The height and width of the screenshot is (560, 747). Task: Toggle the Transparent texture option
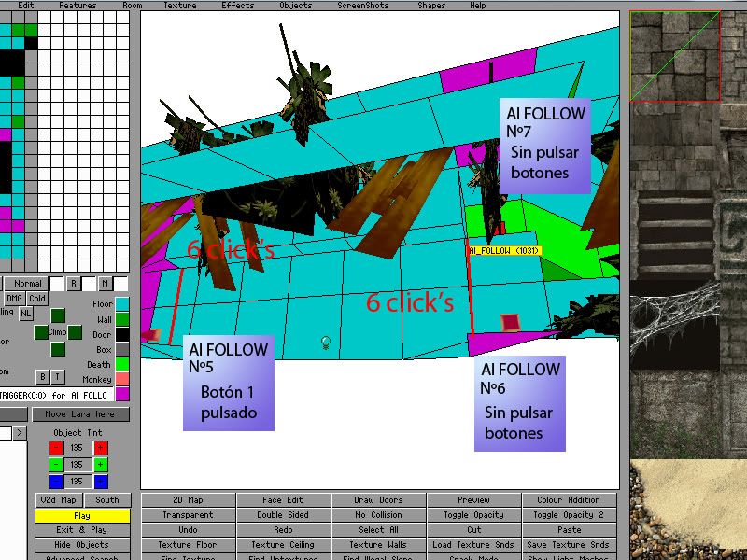tap(188, 515)
